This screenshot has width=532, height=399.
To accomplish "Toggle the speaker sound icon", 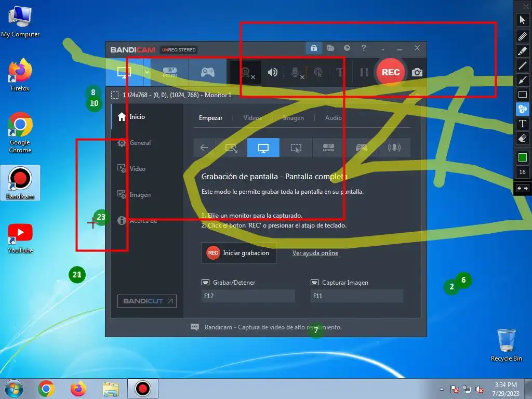I will click(272, 72).
